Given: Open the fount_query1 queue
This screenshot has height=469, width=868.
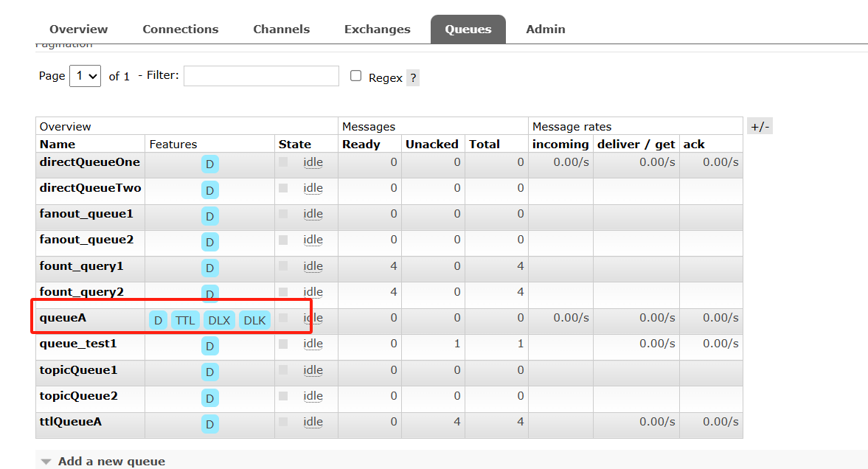Looking at the screenshot, I should point(81,266).
